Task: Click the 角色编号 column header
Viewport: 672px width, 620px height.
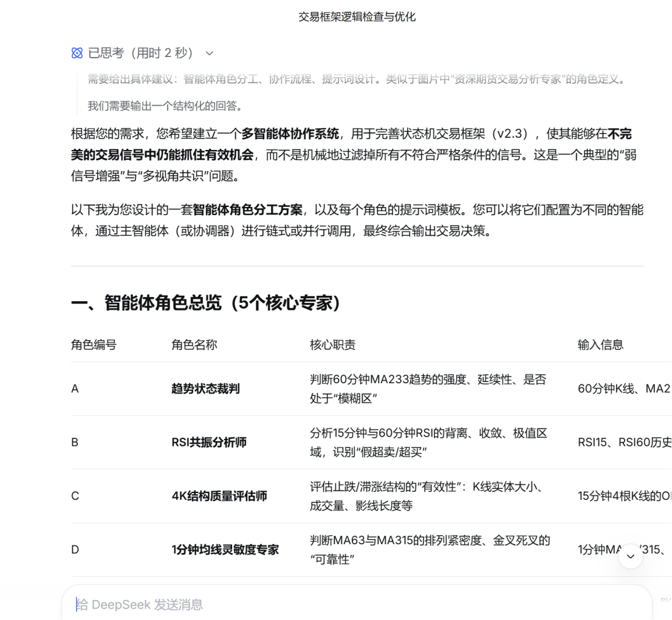Action: coord(94,345)
